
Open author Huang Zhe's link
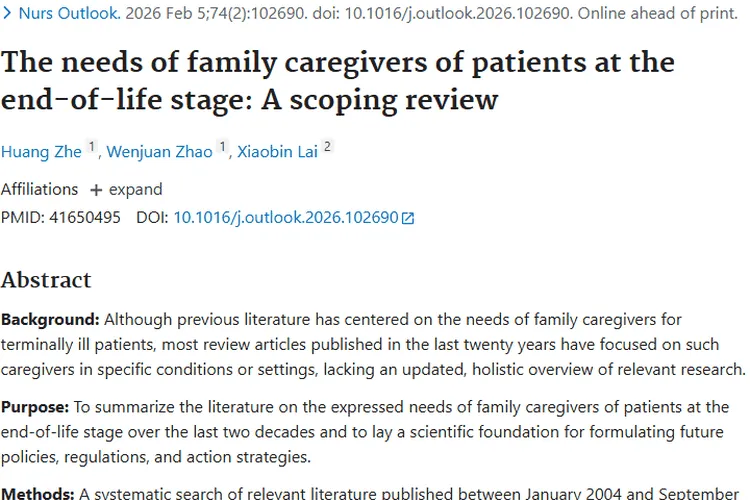point(39,152)
